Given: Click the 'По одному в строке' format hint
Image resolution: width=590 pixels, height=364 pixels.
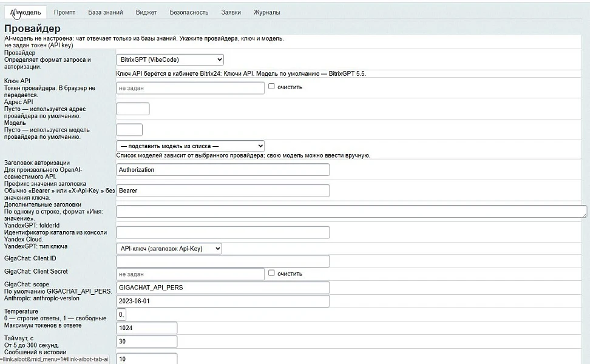Looking at the screenshot, I should [x=53, y=215].
